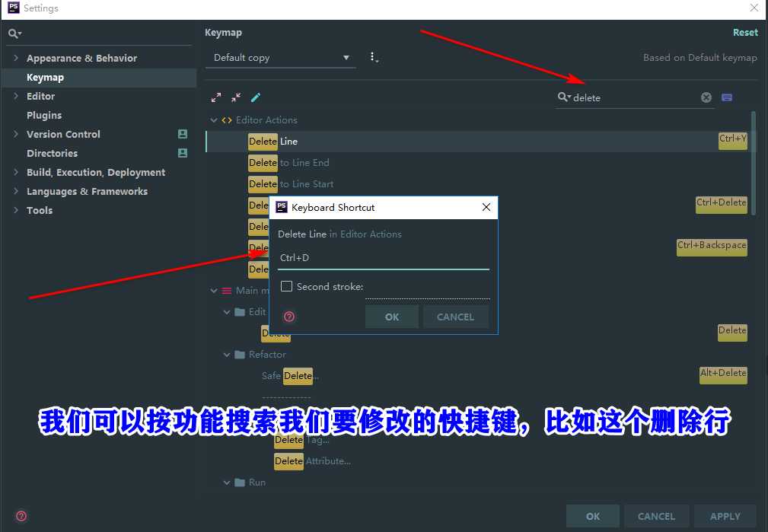Expand the Version Control node

pos(16,134)
